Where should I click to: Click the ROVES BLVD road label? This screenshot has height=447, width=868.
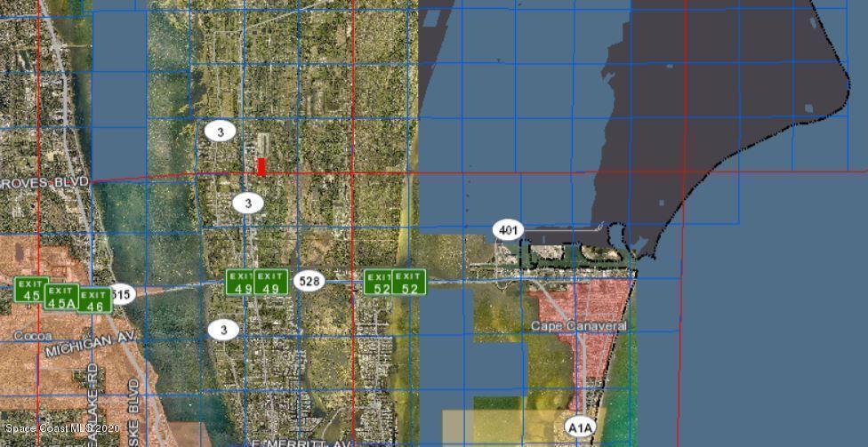tap(44, 180)
